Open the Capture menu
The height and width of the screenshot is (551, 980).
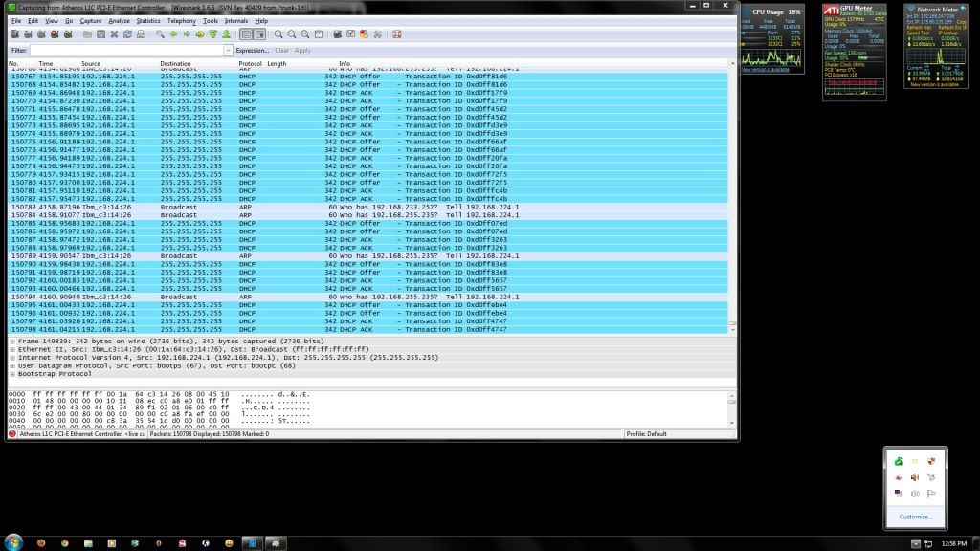point(91,21)
